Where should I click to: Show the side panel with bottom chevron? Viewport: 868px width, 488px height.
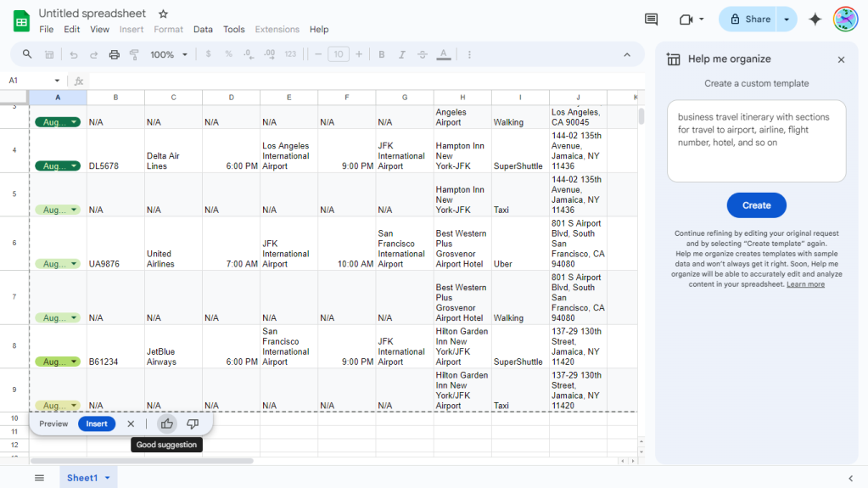[850, 478]
